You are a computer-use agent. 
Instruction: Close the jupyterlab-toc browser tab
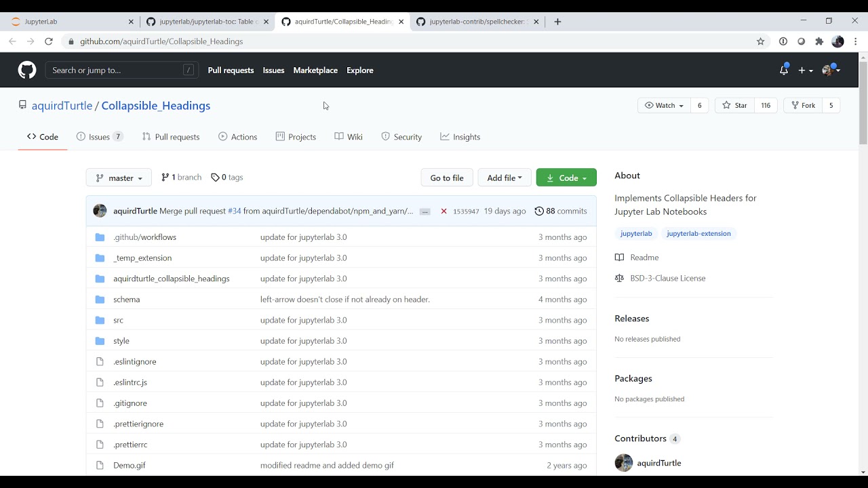click(266, 22)
